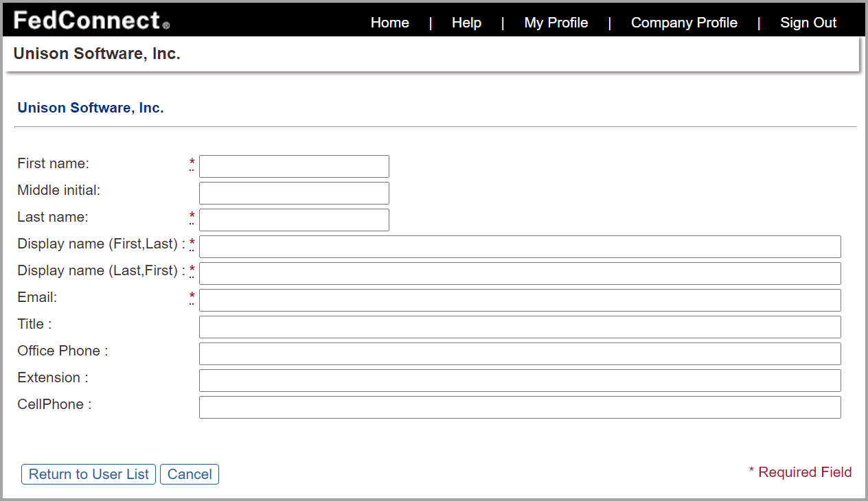Click into the Last name field
This screenshot has height=501, width=868.
click(293, 220)
